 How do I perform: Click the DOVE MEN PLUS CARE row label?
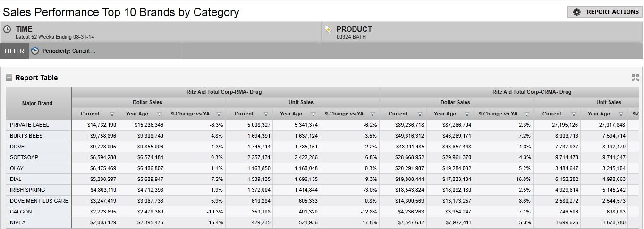point(39,201)
